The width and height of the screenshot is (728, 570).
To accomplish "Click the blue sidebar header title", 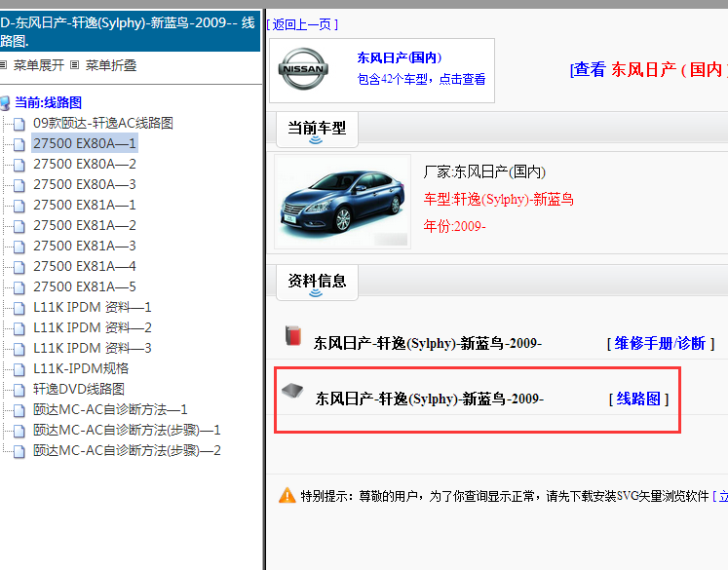I will [128, 31].
